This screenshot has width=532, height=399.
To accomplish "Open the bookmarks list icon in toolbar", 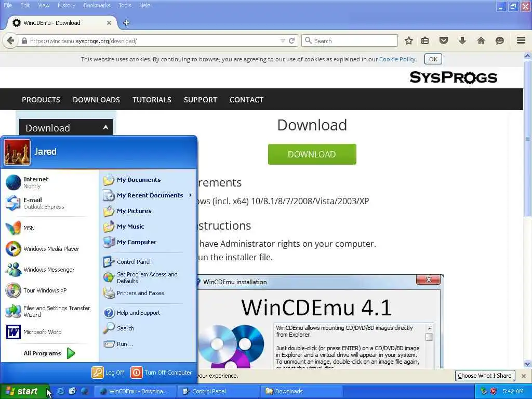I will pyautogui.click(x=425, y=41).
